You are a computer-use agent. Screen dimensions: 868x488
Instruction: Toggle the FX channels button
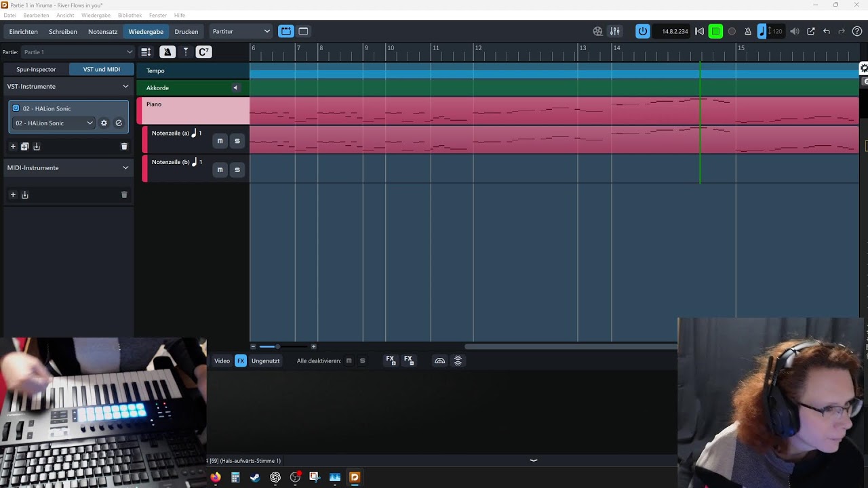tap(241, 361)
